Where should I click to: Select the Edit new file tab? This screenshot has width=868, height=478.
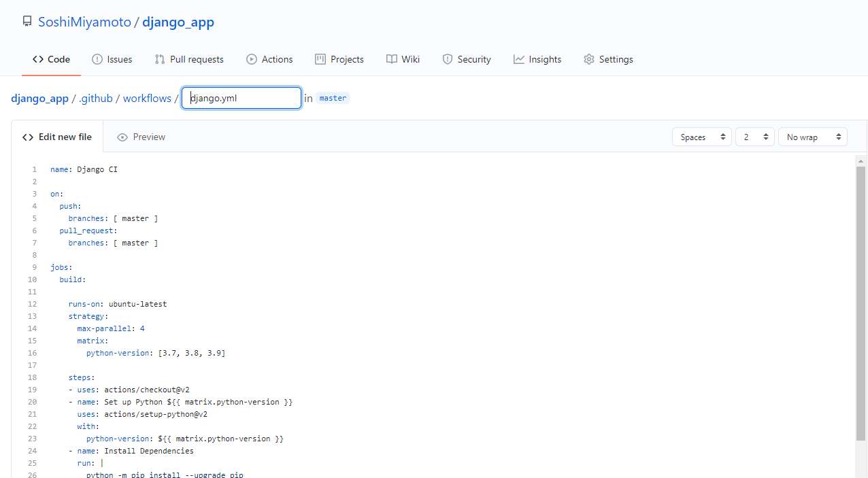click(57, 137)
